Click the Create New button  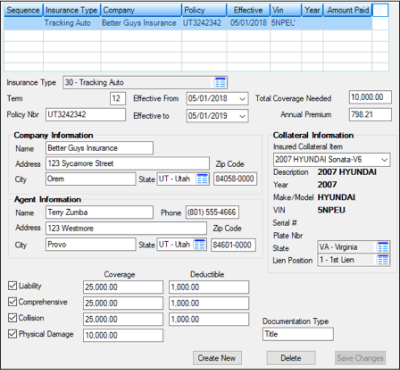(217, 358)
